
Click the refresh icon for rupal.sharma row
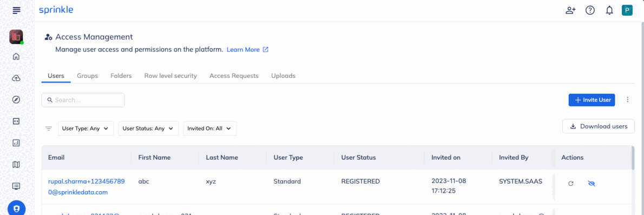click(x=570, y=184)
